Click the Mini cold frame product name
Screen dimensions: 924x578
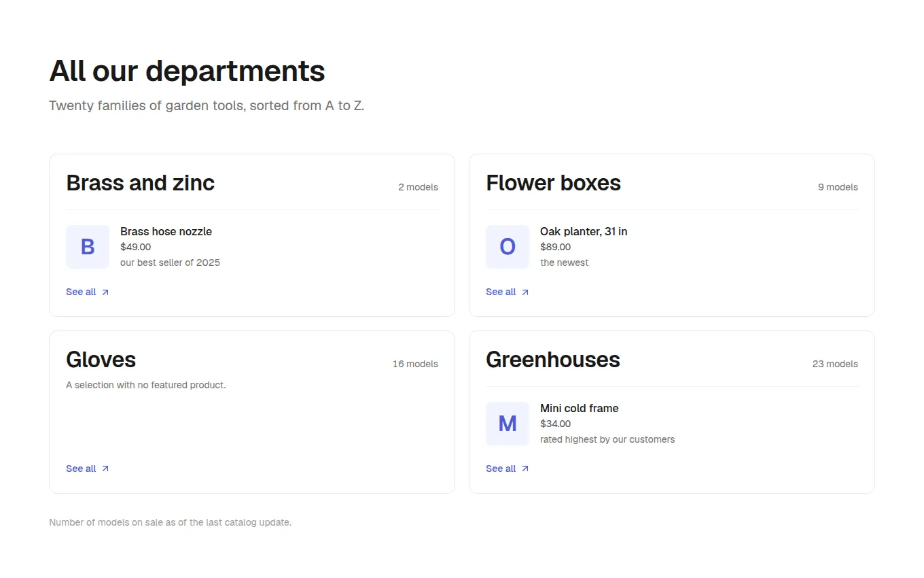pos(579,408)
